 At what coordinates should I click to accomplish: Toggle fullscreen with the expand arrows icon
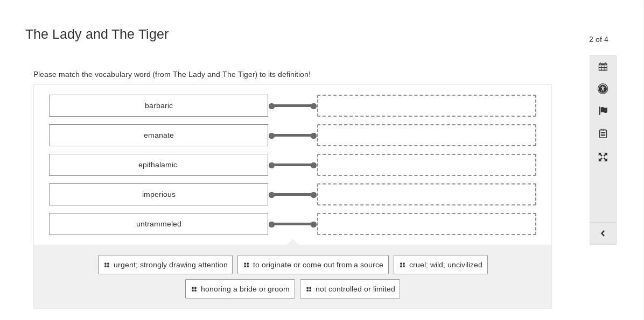click(x=603, y=157)
